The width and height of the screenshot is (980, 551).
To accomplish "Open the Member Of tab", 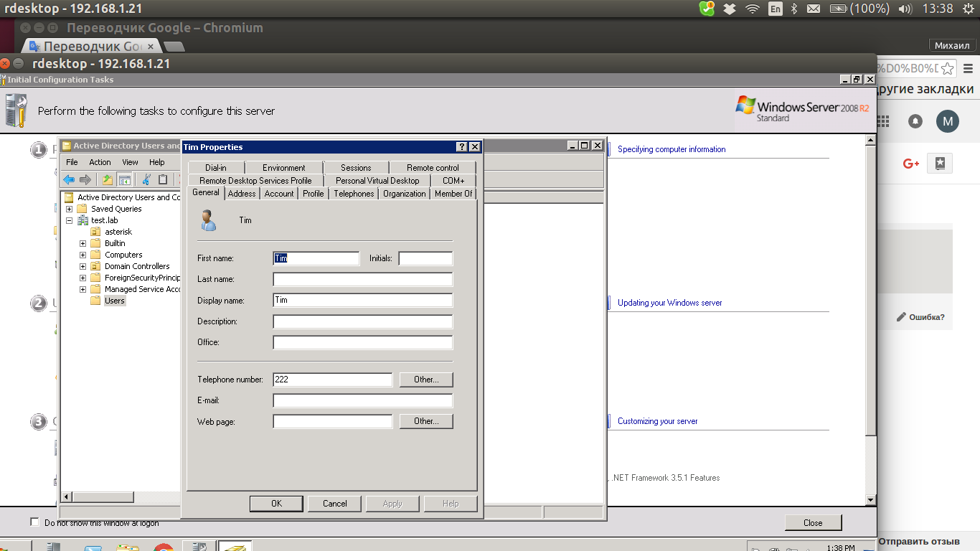I will 453,194.
